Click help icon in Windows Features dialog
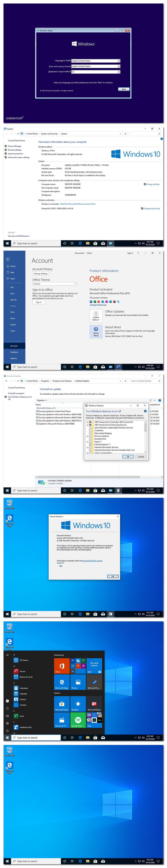 145,411
